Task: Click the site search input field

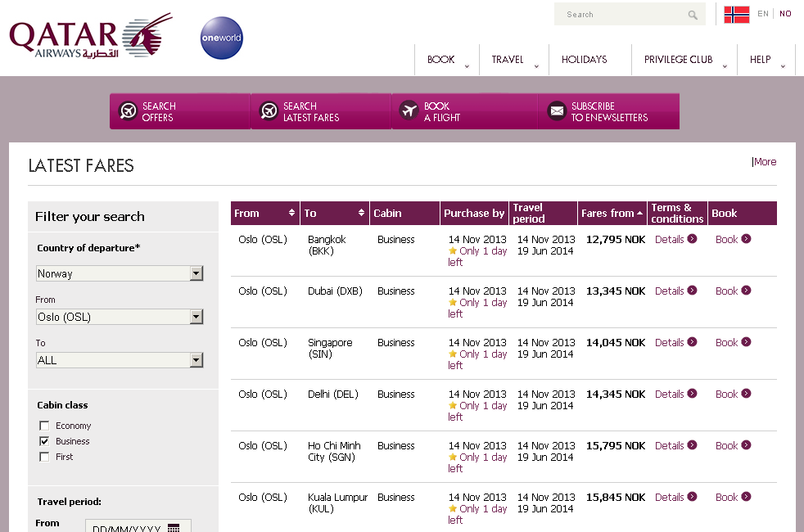Action: click(x=622, y=15)
